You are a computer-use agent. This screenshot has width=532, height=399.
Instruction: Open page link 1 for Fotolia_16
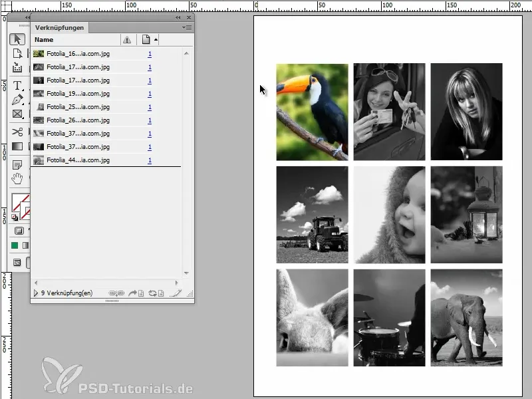150,54
